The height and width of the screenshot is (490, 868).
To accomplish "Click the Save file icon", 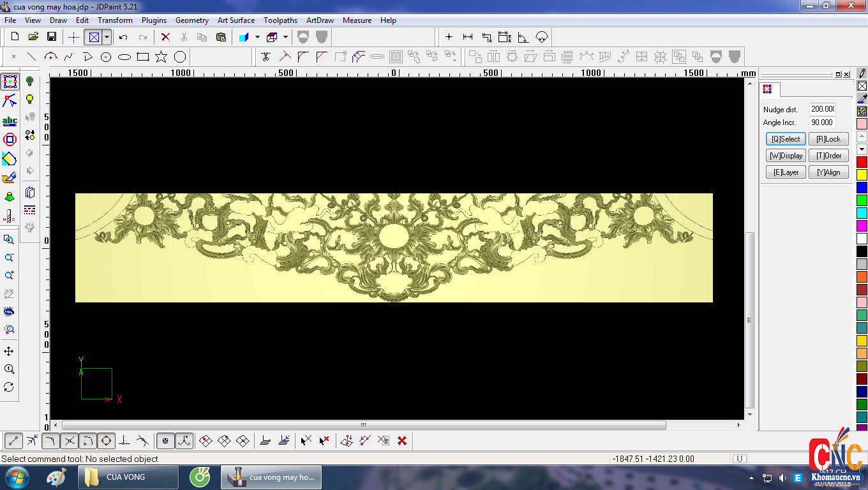I will tap(52, 37).
